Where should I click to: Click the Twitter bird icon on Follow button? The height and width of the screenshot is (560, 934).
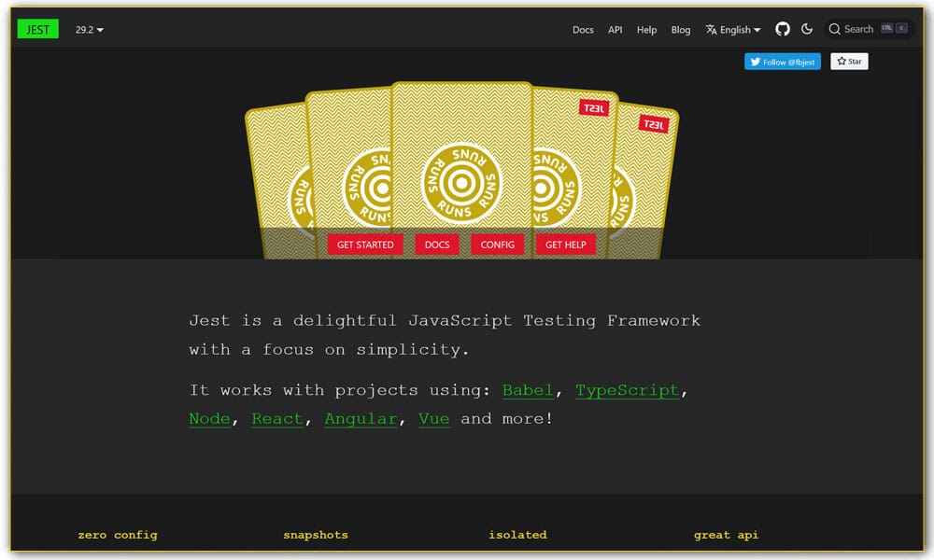755,61
